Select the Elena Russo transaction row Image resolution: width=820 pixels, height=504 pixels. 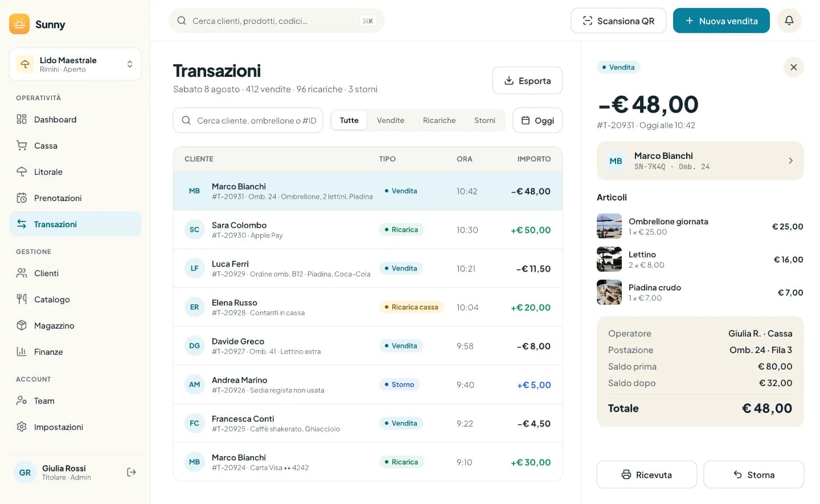click(367, 307)
